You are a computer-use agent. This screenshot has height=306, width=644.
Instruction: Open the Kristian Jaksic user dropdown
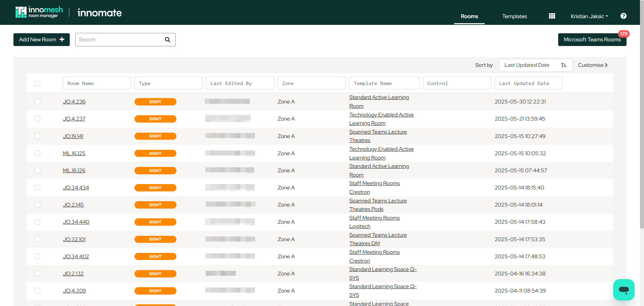589,16
